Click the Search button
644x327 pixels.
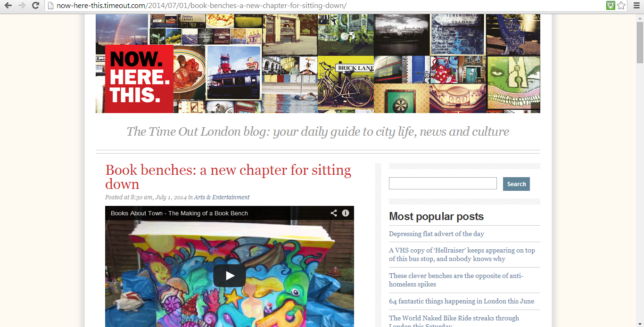[x=516, y=184]
